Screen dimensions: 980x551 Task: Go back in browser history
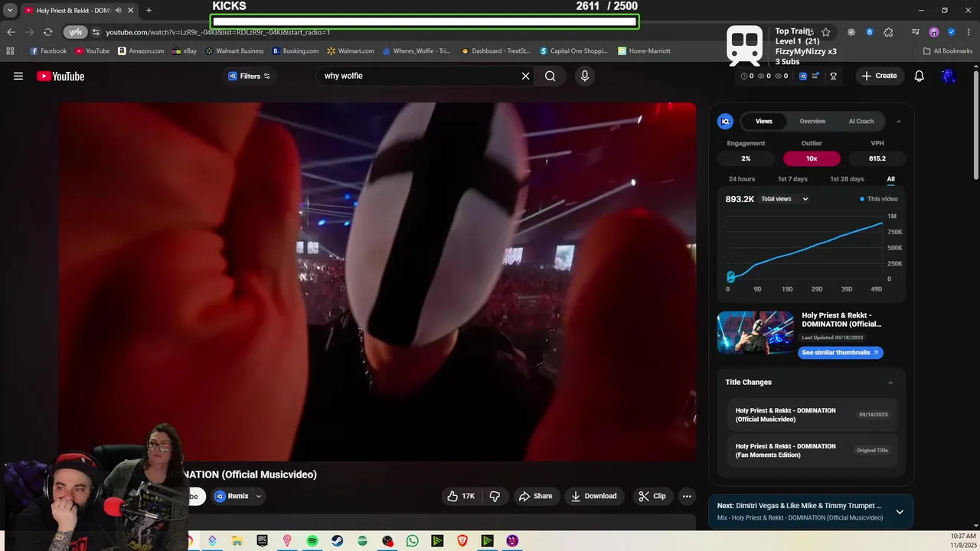[11, 32]
